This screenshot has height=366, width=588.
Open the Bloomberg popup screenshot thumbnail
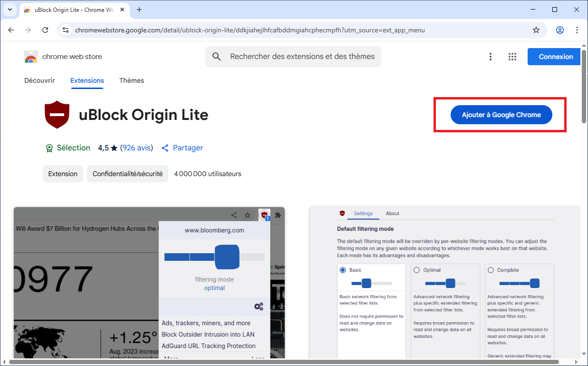click(x=149, y=283)
